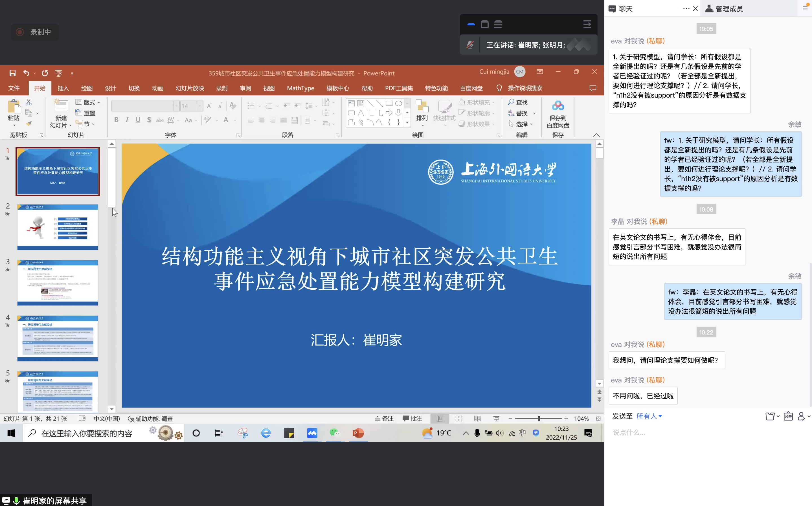Open the Insert (插入) ribbon tab
The width and height of the screenshot is (812, 506).
(63, 88)
